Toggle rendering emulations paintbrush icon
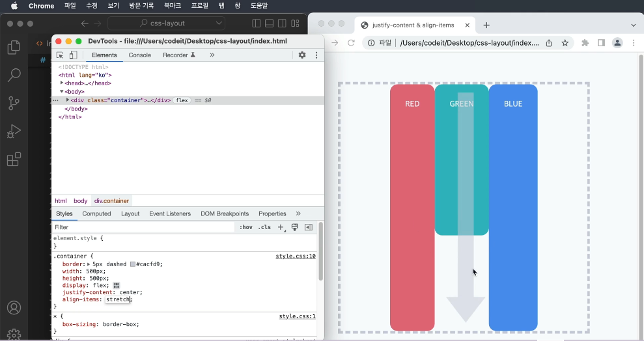The height and width of the screenshot is (341, 644). coord(294,227)
